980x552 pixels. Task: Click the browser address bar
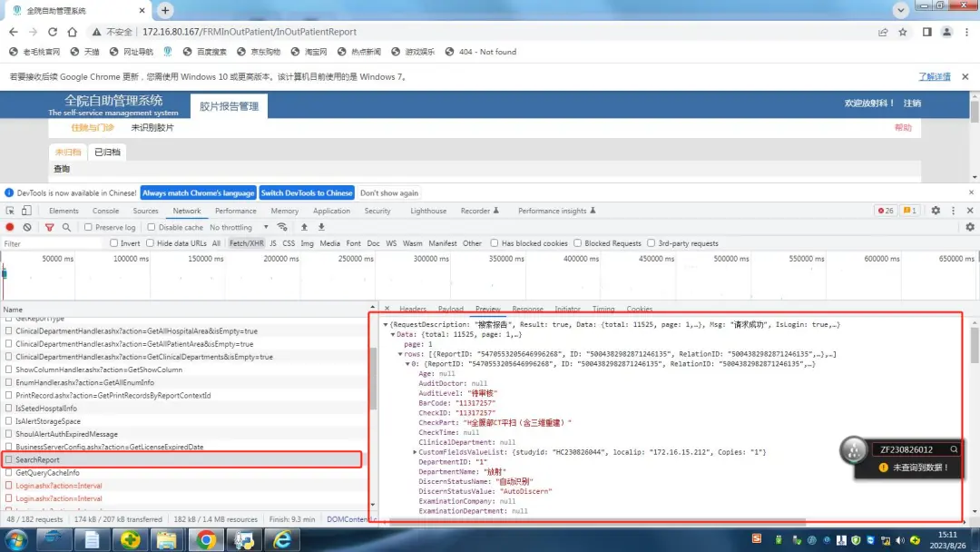pos(481,32)
